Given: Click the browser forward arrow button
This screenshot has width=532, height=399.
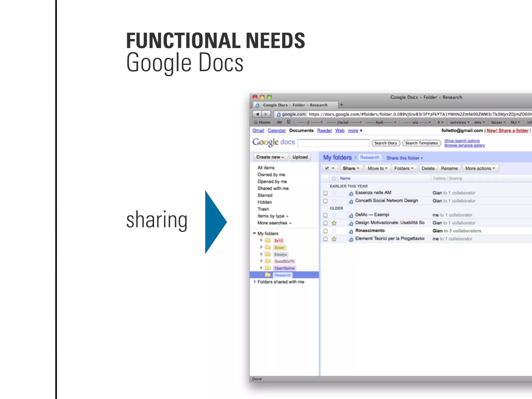Looking at the screenshot, I should pos(266,114).
